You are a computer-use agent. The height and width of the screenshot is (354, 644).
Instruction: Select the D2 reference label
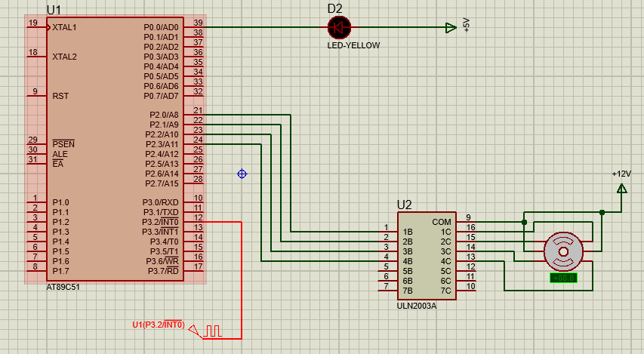(334, 8)
